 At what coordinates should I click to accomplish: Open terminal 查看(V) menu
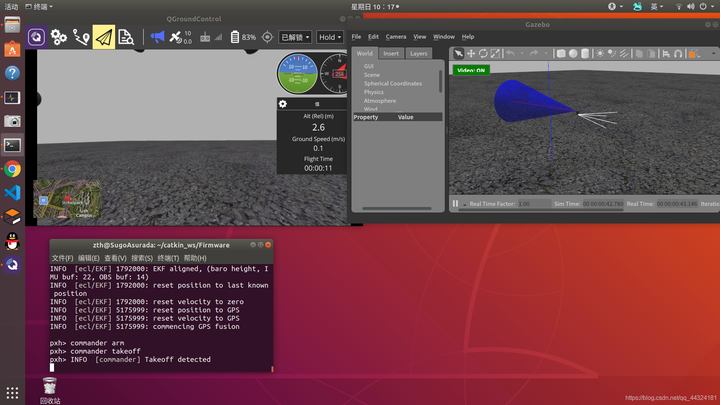(115, 258)
